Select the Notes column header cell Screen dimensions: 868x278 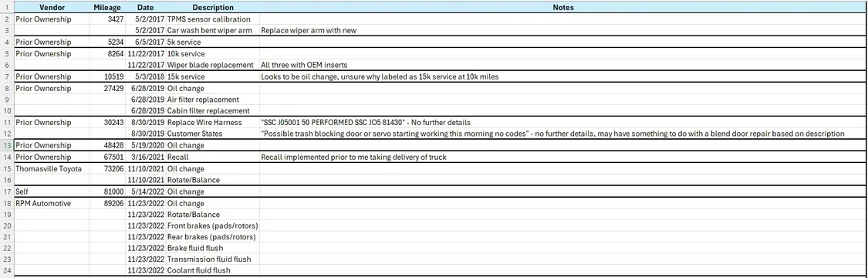(563, 8)
